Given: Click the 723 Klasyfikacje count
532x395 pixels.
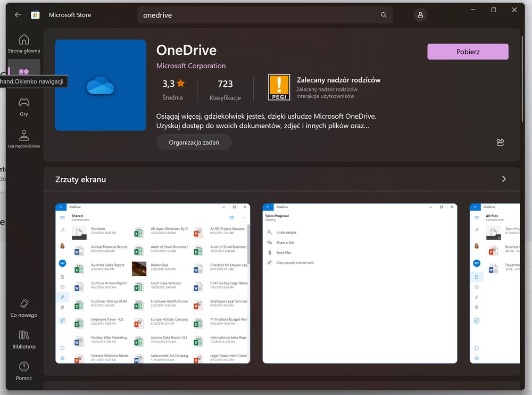Looking at the screenshot, I should 225,89.
